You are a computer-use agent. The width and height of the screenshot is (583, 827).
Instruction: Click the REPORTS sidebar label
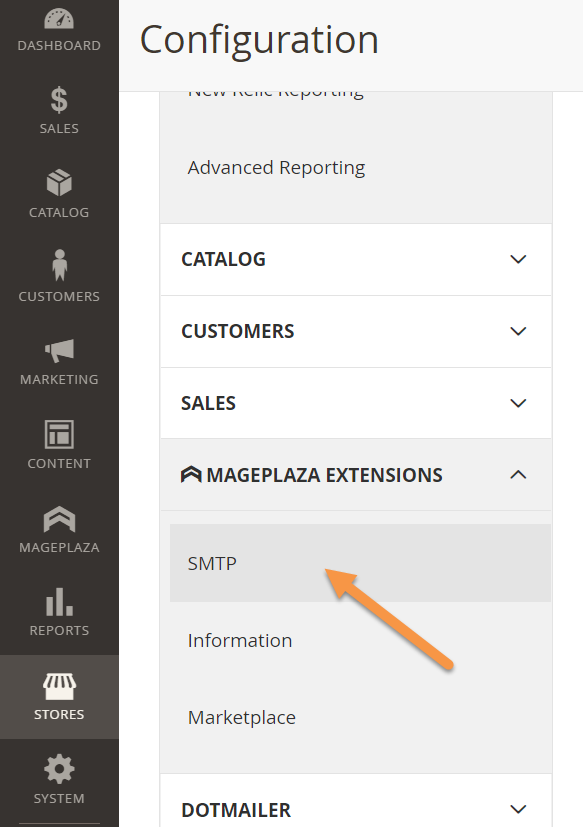pos(59,630)
